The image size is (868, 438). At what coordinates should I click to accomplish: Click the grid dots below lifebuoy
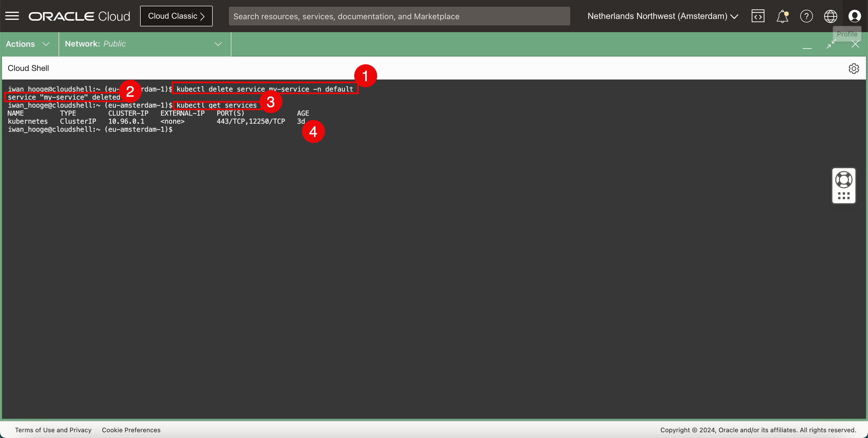pos(844,196)
